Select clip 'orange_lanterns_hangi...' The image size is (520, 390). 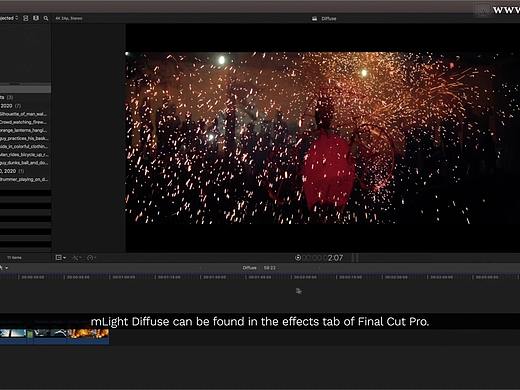23,130
